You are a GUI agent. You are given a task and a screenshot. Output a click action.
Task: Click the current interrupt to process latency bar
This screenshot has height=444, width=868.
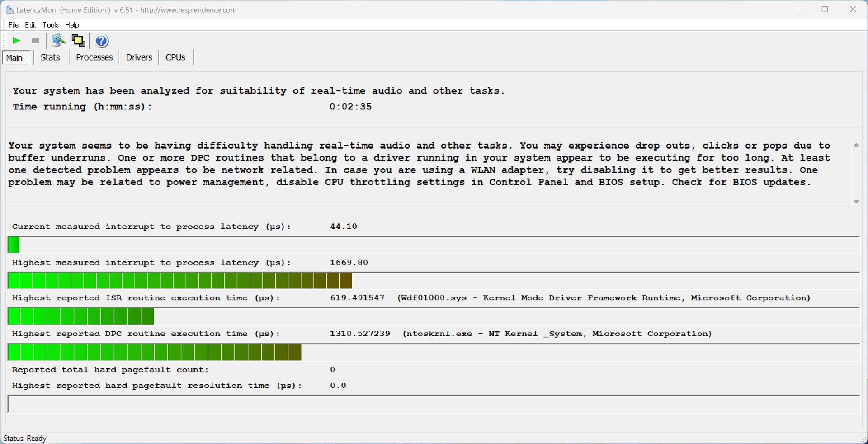[x=434, y=245]
